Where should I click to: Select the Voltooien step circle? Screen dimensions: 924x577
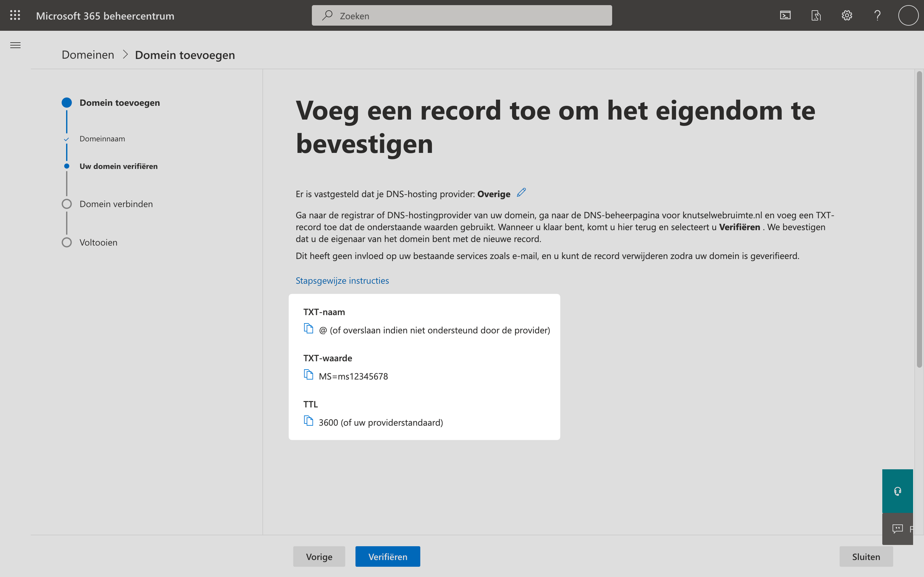(67, 242)
